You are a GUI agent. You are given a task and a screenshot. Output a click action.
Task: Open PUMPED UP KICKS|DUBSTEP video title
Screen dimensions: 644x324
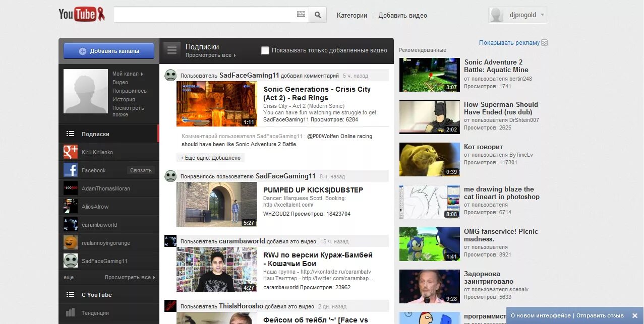tap(313, 190)
